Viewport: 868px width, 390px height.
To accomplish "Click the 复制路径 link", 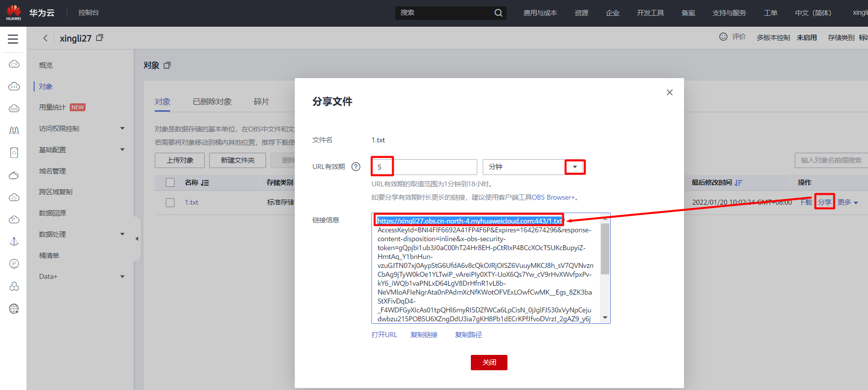I will [468, 335].
